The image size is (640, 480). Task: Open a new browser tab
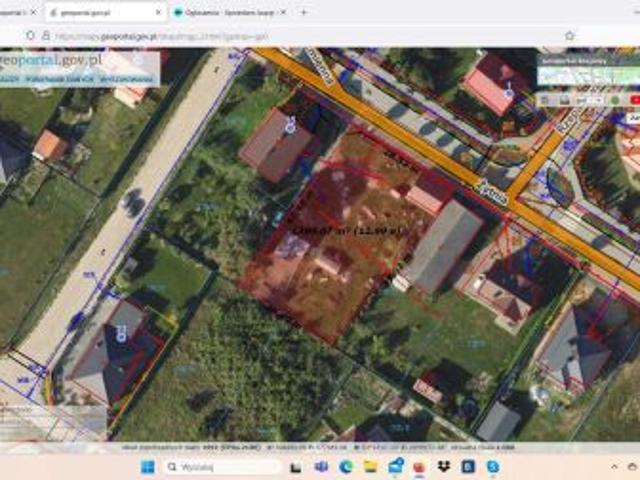[x=303, y=13]
